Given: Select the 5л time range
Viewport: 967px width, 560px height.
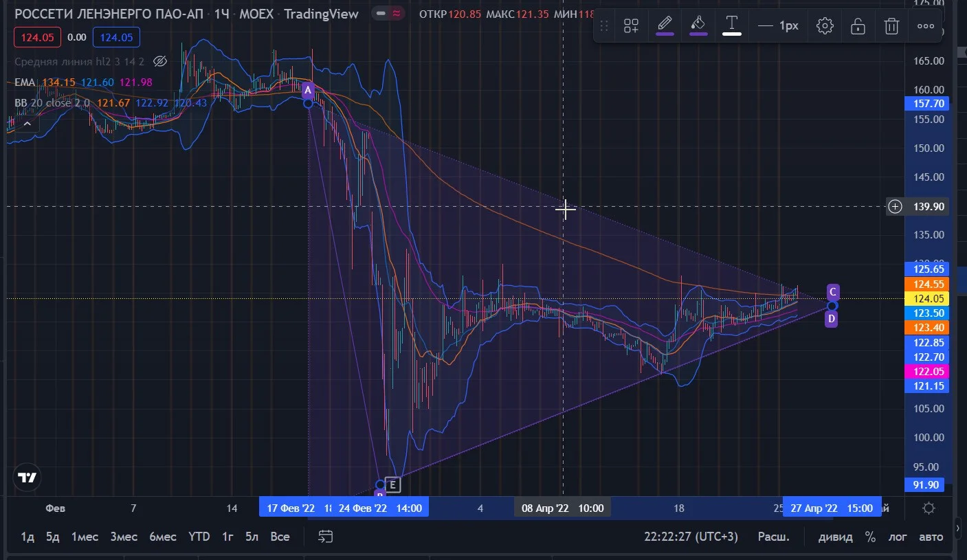Looking at the screenshot, I should 252,537.
